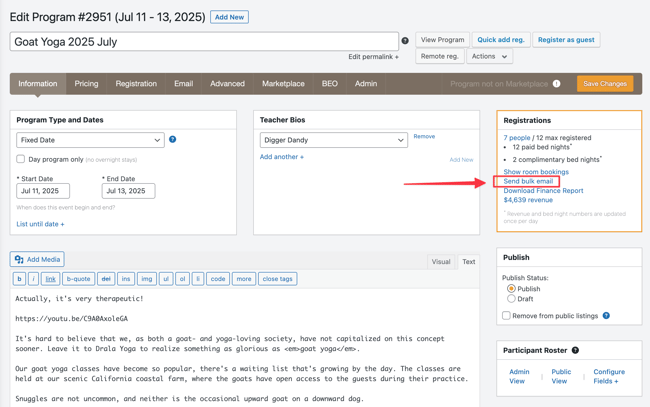Click the link toolbar button

pos(50,279)
